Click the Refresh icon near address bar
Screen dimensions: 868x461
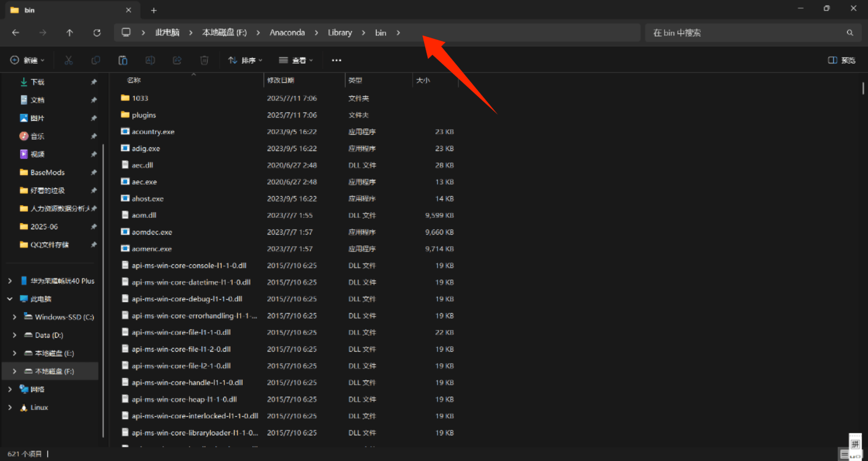coord(97,33)
